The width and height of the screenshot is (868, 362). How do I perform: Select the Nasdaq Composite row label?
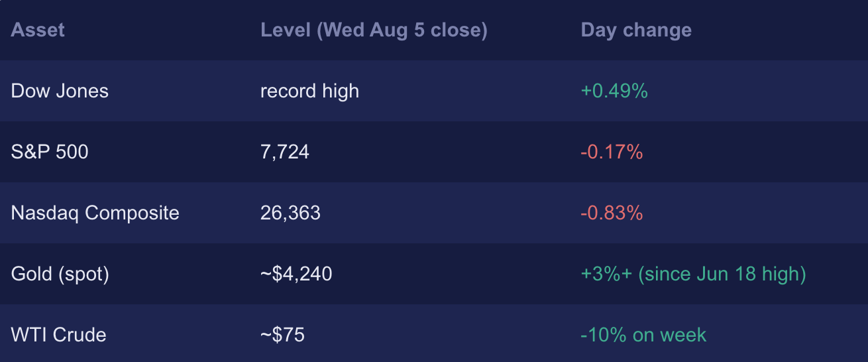(x=95, y=213)
